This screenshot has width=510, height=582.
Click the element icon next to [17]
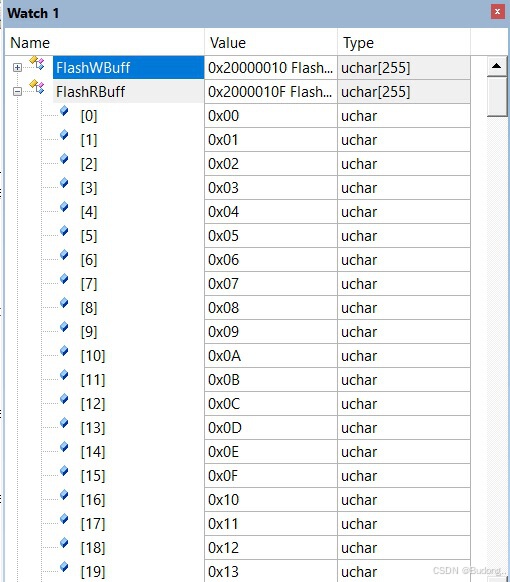click(64, 519)
